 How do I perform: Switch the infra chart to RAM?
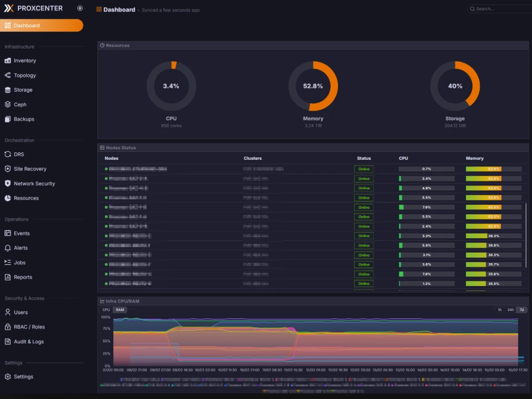click(120, 309)
